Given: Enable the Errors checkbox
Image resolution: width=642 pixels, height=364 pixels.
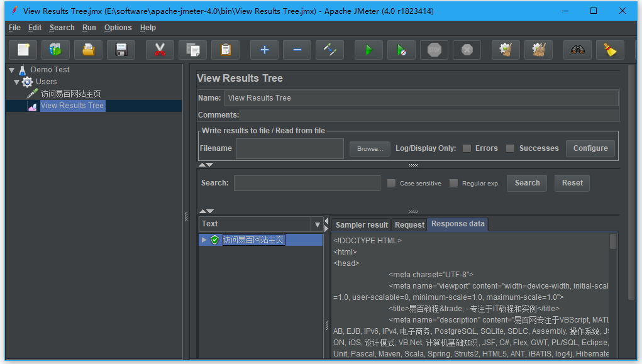Looking at the screenshot, I should point(467,148).
